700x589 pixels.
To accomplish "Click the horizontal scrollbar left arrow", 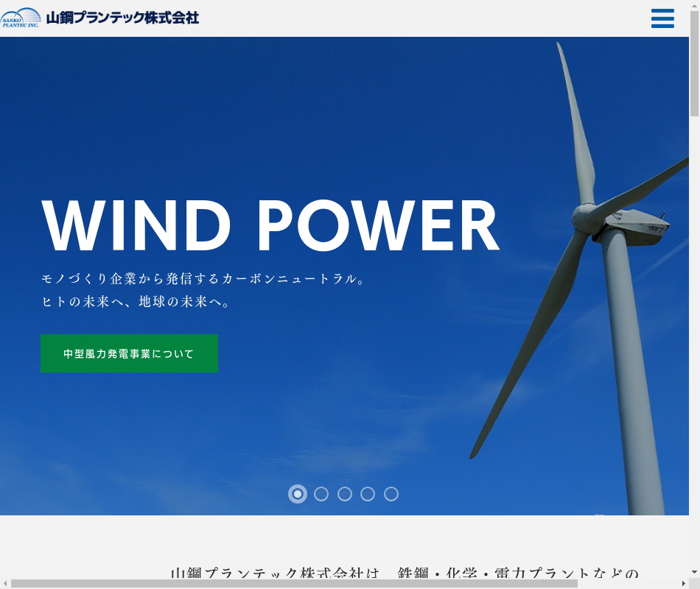I will (5, 583).
